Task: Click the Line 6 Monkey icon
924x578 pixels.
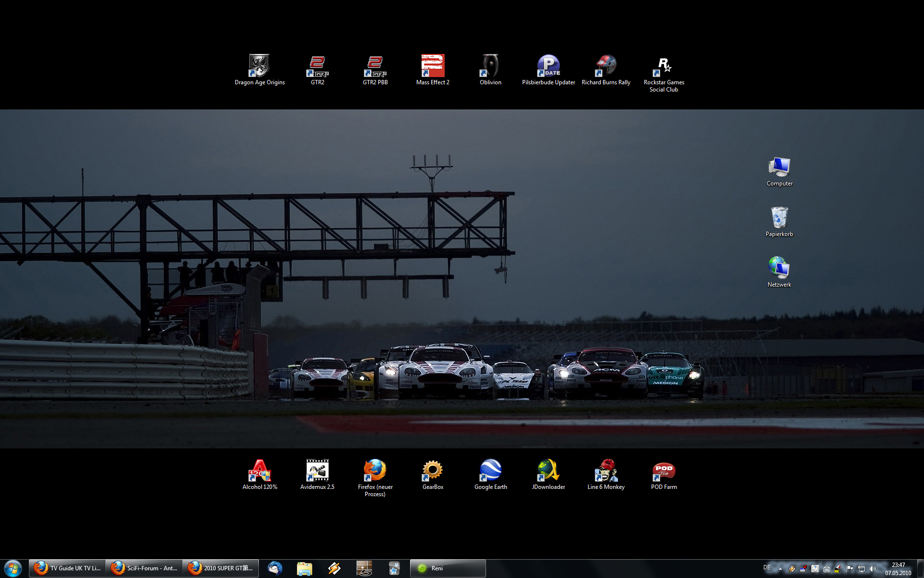Action: (x=606, y=471)
